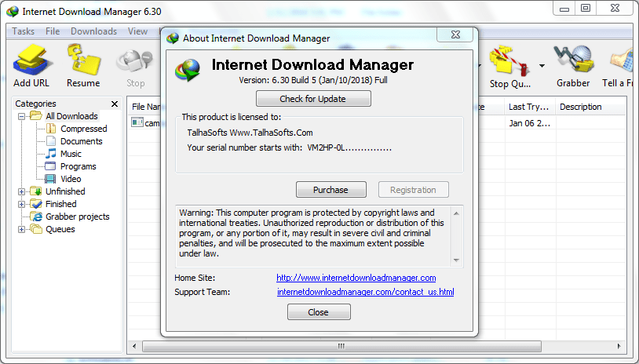Click the Stop Queue toolbar icon
The image size is (639, 364).
pos(509,61)
